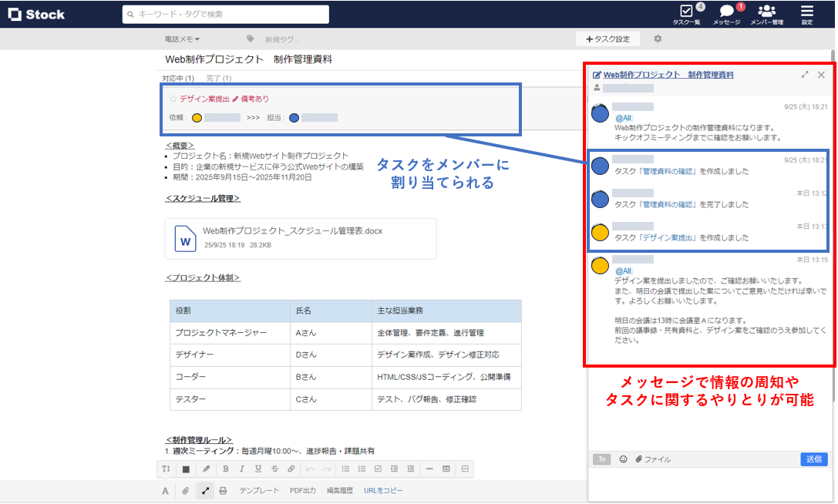Open the text size dropdown in the toolbar
This screenshot has height=504, width=838.
(165, 469)
